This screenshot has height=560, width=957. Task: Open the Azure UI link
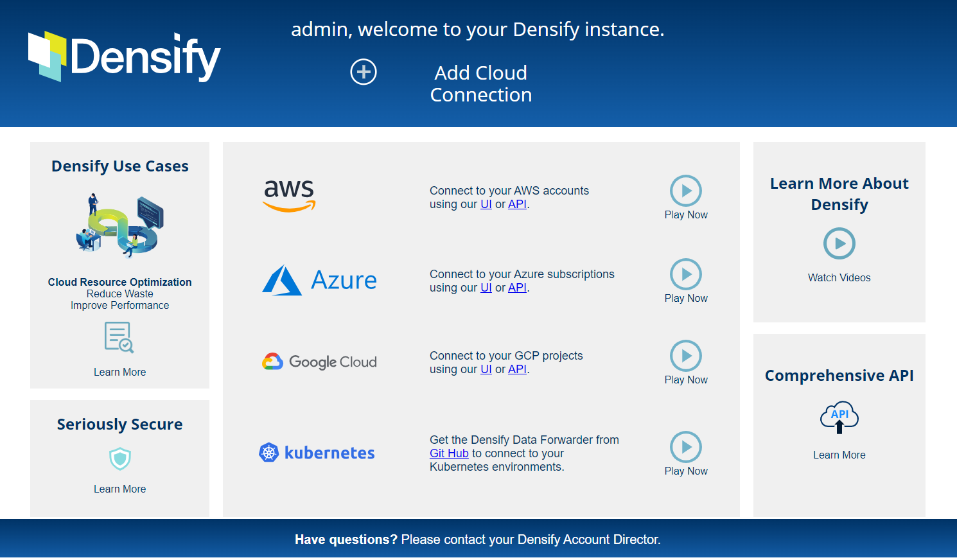tap(486, 288)
